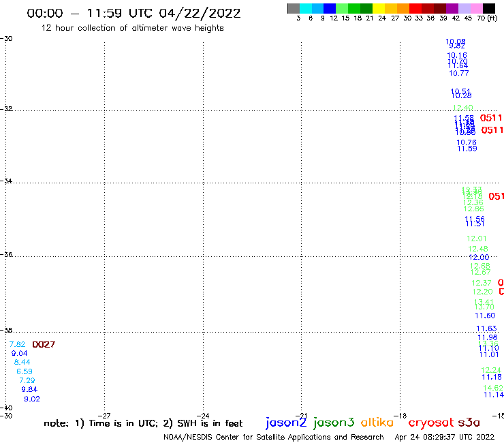Click the black legend color swatch
Viewport: 504px width, 443px height.
pyautogui.click(x=488, y=8)
